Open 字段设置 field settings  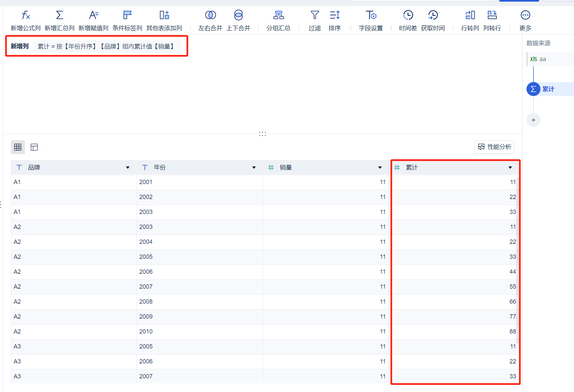pos(371,21)
